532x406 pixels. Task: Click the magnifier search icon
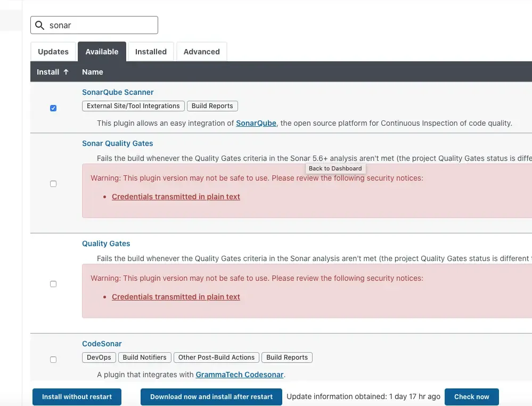point(39,25)
